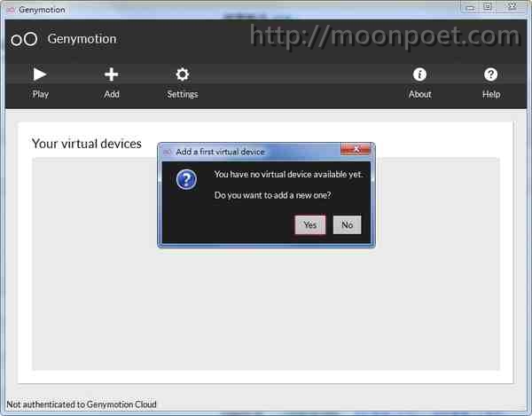Click the About info icon

pyautogui.click(x=420, y=75)
